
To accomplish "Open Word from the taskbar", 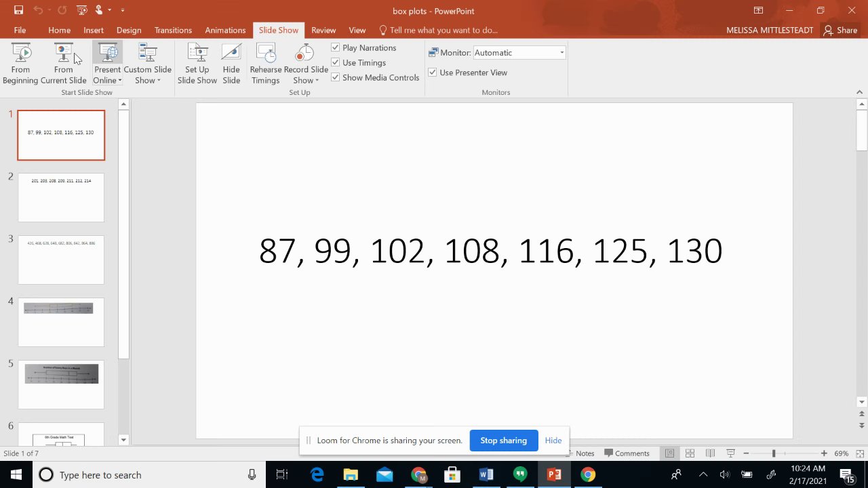I will tap(486, 474).
